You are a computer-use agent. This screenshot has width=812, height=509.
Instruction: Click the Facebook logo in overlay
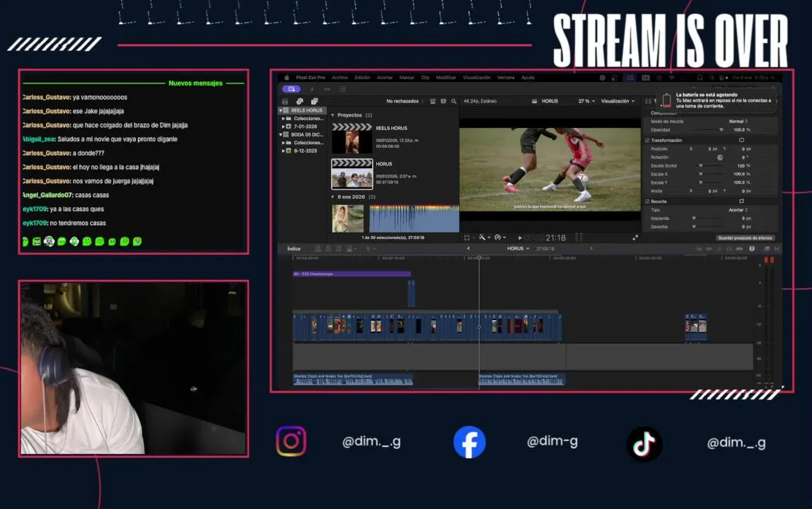point(470,442)
